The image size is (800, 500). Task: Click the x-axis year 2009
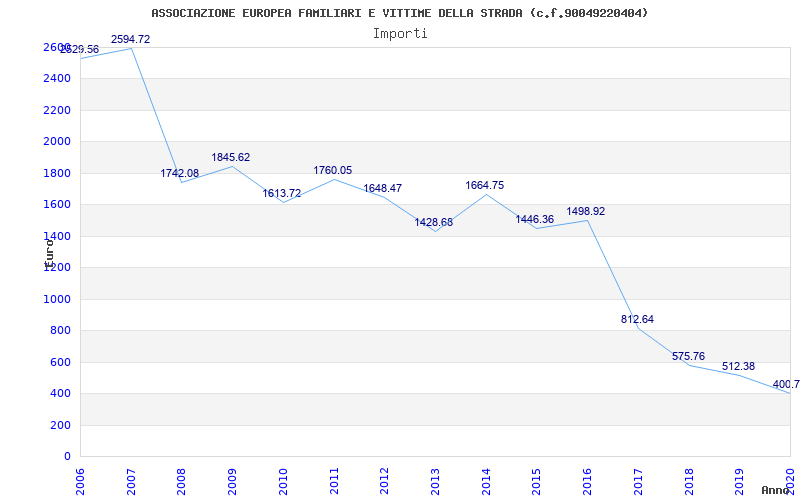pos(232,482)
